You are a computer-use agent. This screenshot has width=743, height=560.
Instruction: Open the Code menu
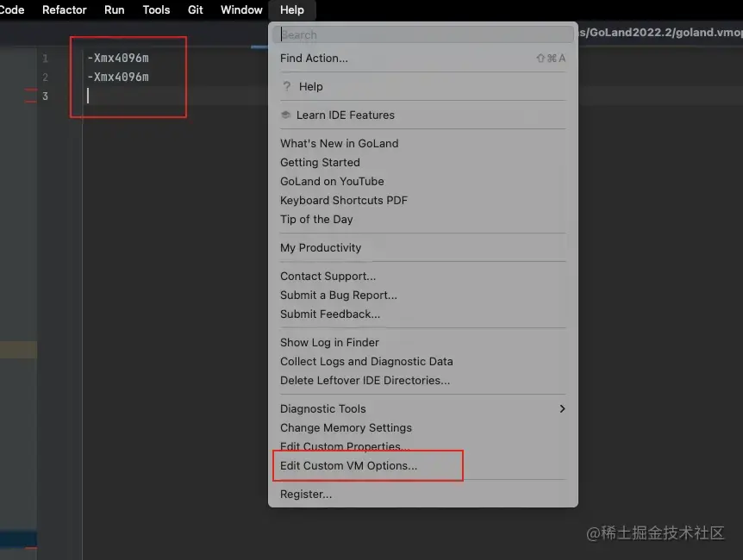tap(11, 10)
